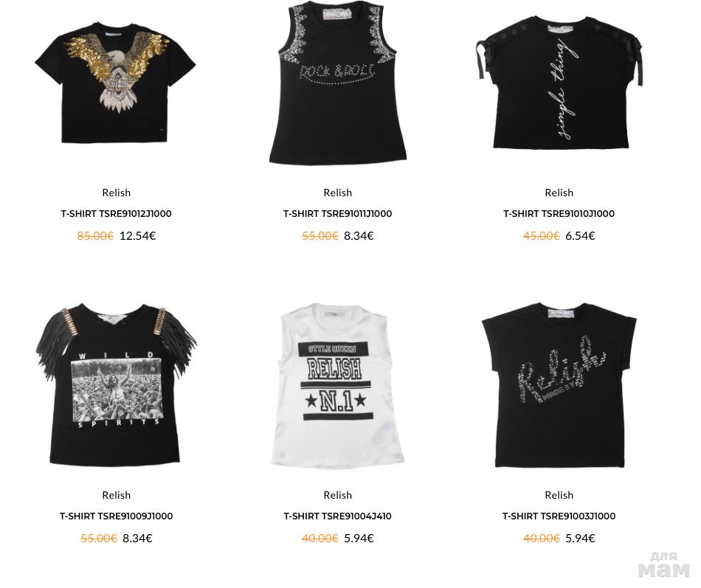Open the 'simple thing' t-shirt image
Image resolution: width=701 pixels, height=588 pixels.
coord(559,83)
